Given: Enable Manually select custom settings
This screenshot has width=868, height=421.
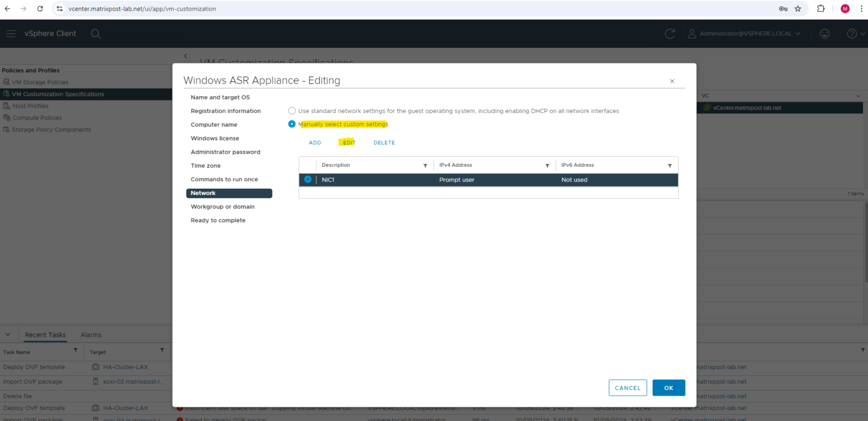Looking at the screenshot, I should tap(292, 124).
